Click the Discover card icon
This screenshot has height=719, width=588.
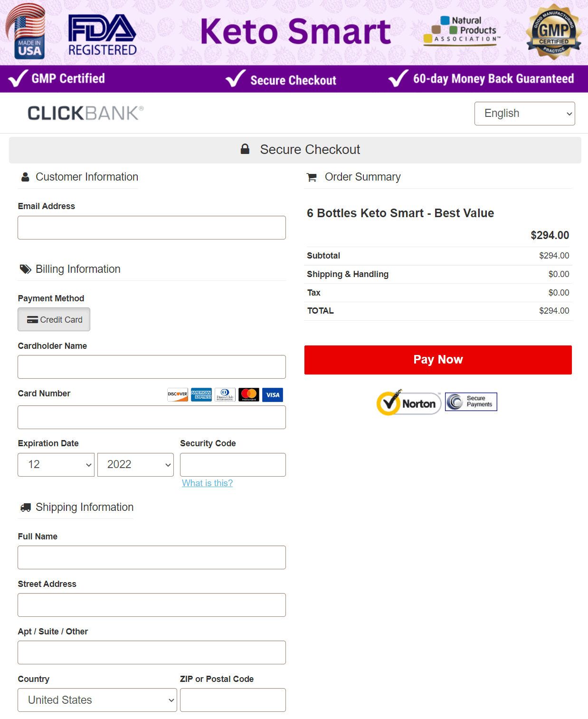coord(178,395)
